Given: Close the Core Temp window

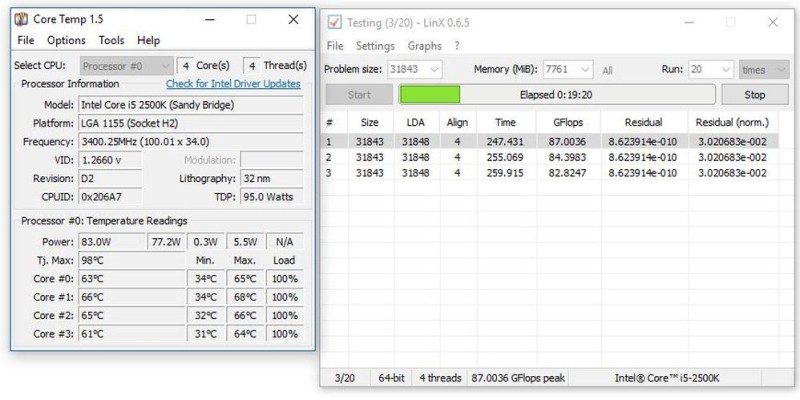Looking at the screenshot, I should [293, 20].
